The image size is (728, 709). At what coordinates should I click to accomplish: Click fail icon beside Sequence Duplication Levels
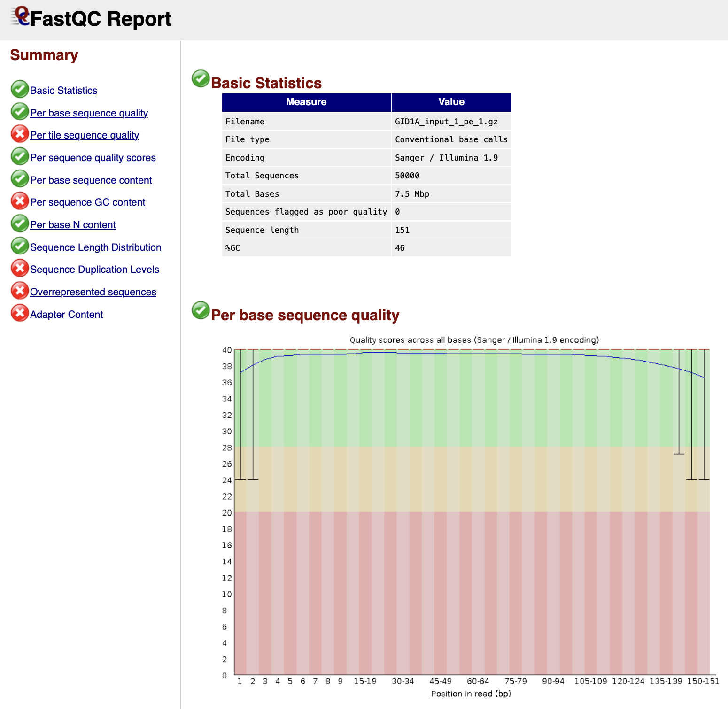(20, 268)
